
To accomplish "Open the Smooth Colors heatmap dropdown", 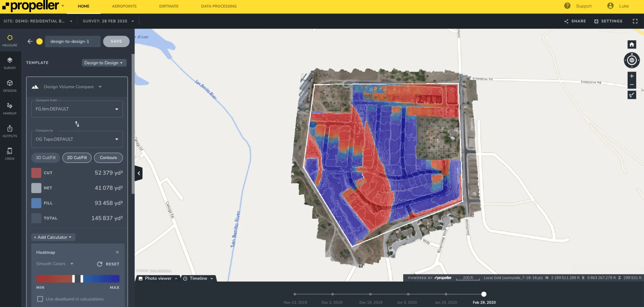I will click(55, 264).
